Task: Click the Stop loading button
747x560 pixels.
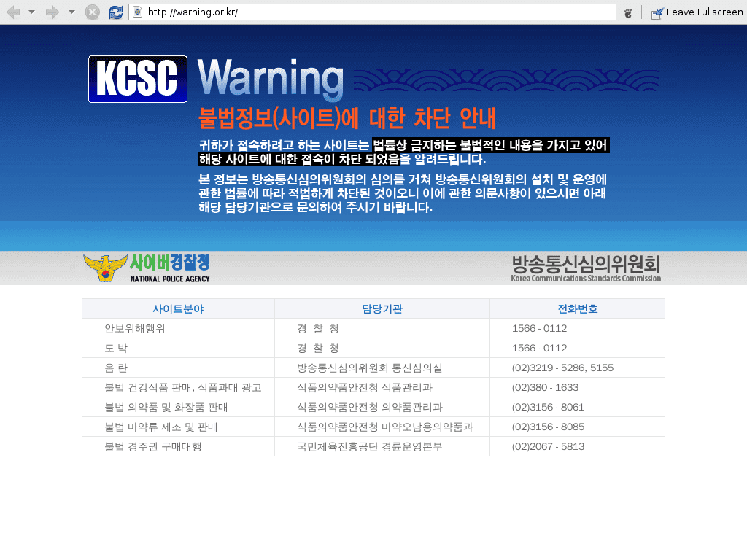Action: click(93, 12)
